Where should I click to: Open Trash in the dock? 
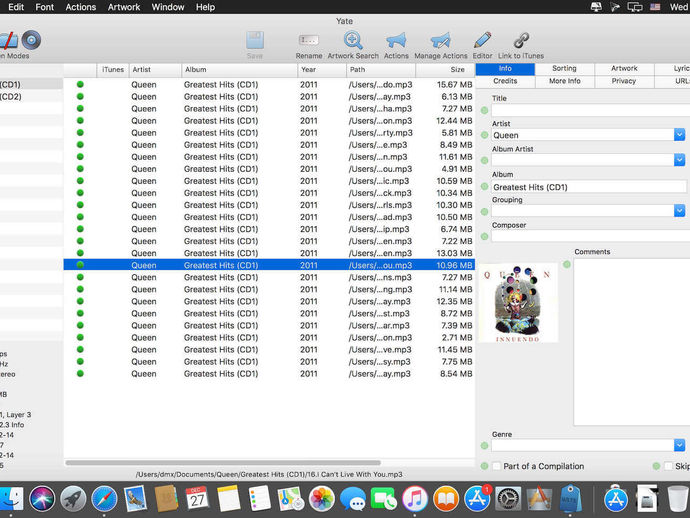click(677, 499)
